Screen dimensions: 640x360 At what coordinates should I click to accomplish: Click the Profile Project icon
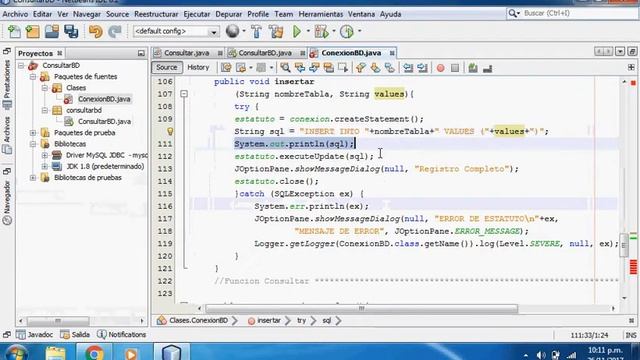coord(347,31)
